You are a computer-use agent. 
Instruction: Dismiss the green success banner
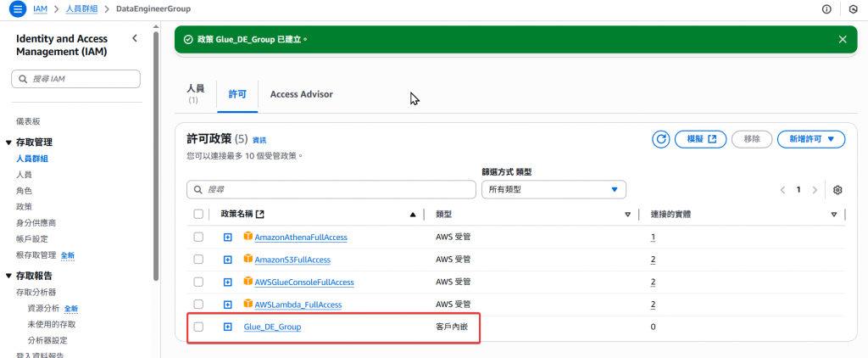pyautogui.click(x=843, y=39)
